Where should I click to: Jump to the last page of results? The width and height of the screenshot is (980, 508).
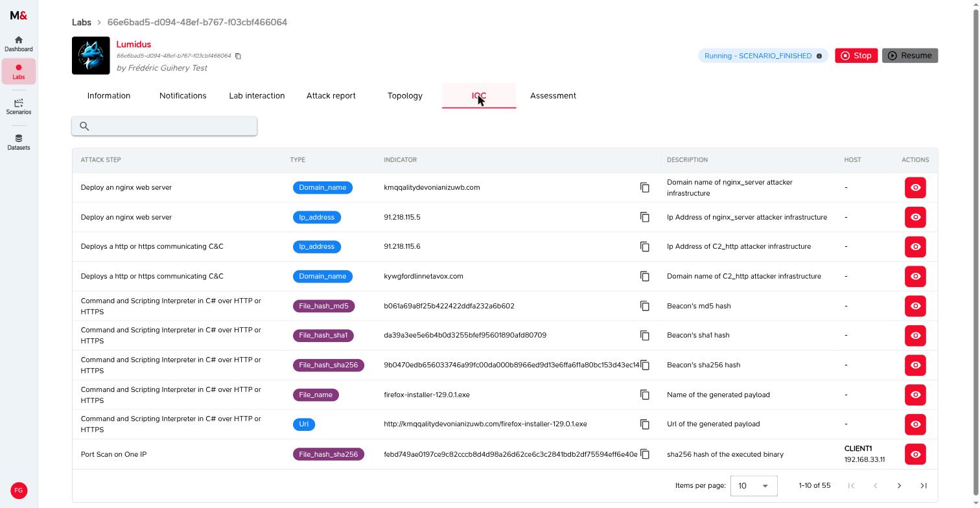(924, 485)
